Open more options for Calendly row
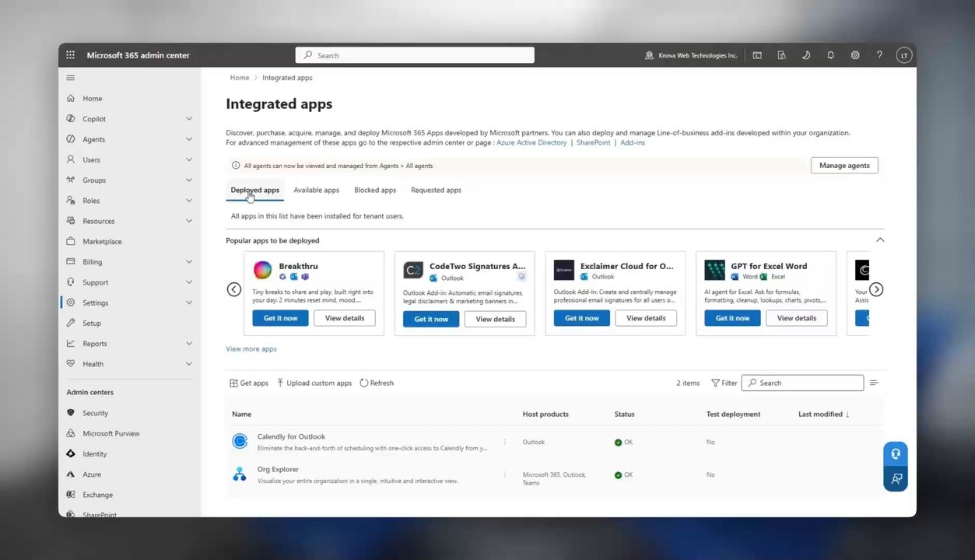Viewport: 975px width, 560px height. click(504, 442)
